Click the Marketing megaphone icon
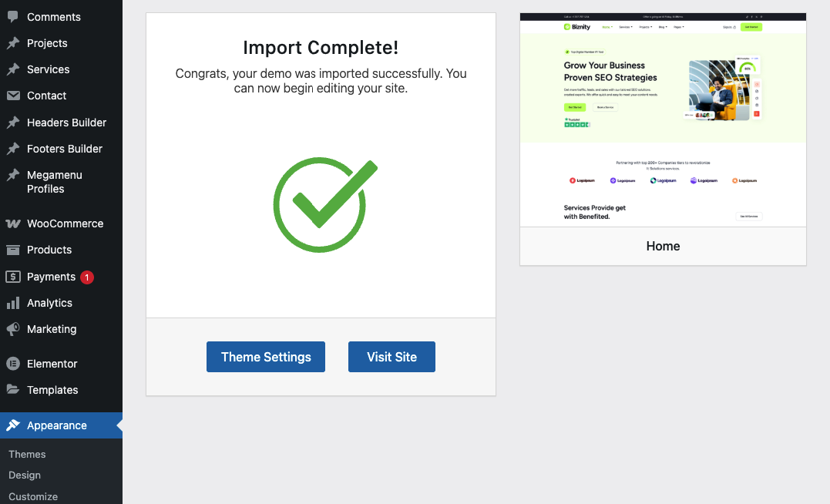 (x=13, y=329)
